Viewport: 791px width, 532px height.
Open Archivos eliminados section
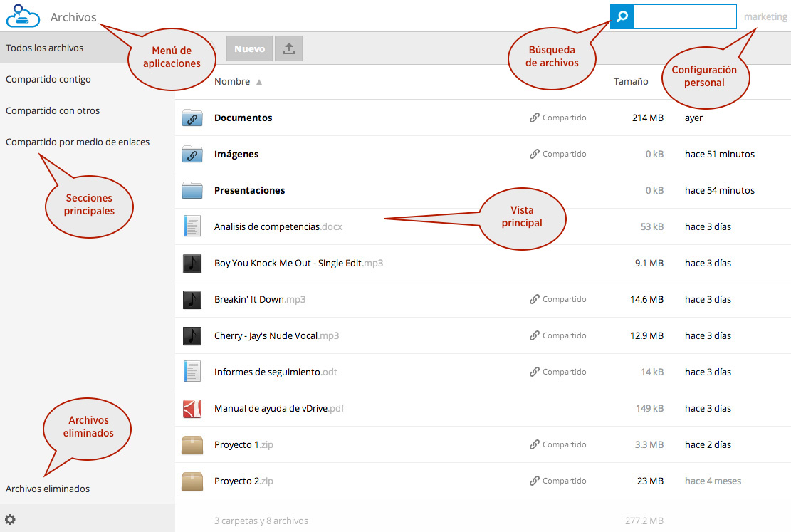pos(48,489)
